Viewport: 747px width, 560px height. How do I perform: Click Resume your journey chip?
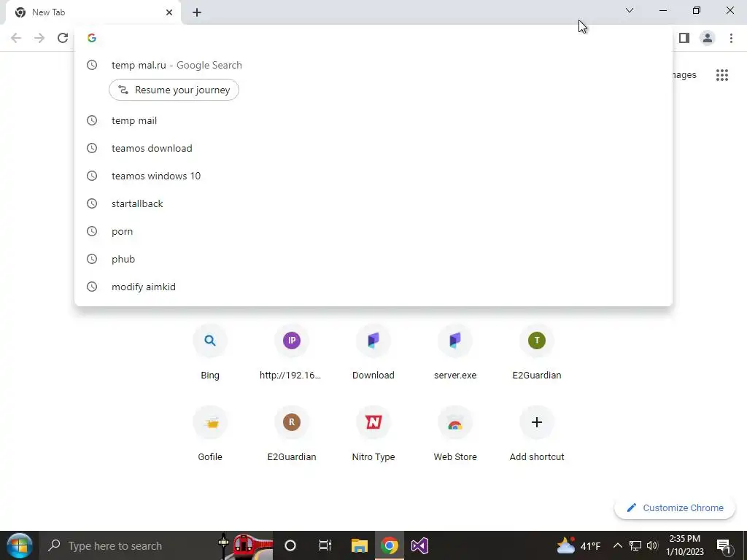click(x=174, y=90)
